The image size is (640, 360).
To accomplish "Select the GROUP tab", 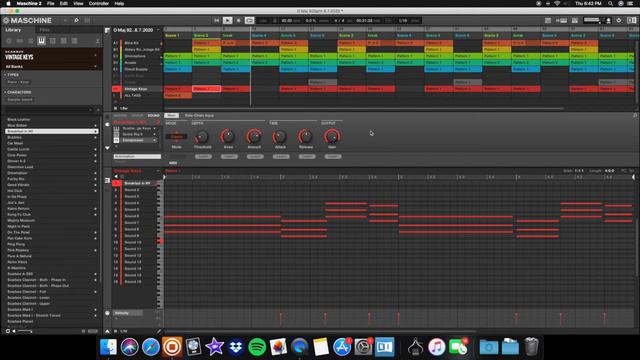I will pos(137,116).
